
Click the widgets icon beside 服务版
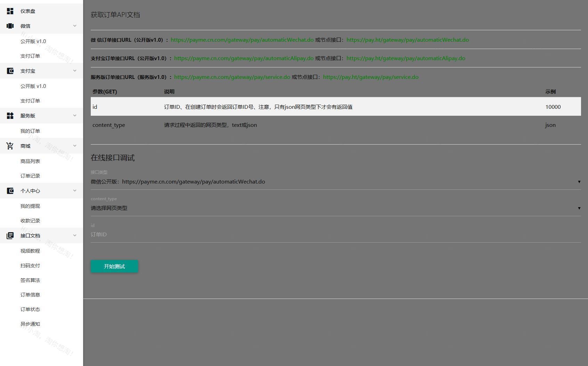coord(10,116)
